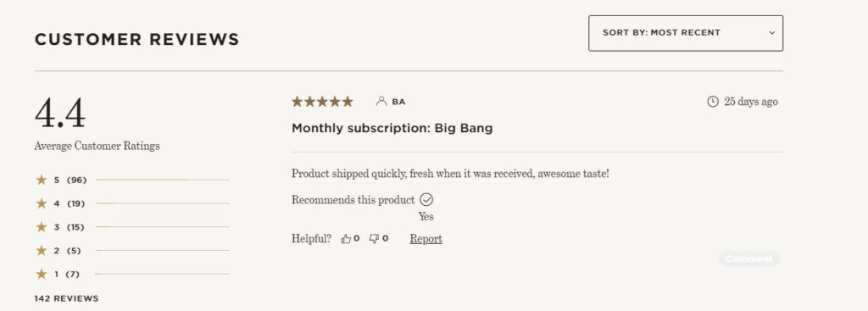This screenshot has width=868, height=311.
Task: Filter reviews by 3 stars (15)
Action: [x=132, y=227]
